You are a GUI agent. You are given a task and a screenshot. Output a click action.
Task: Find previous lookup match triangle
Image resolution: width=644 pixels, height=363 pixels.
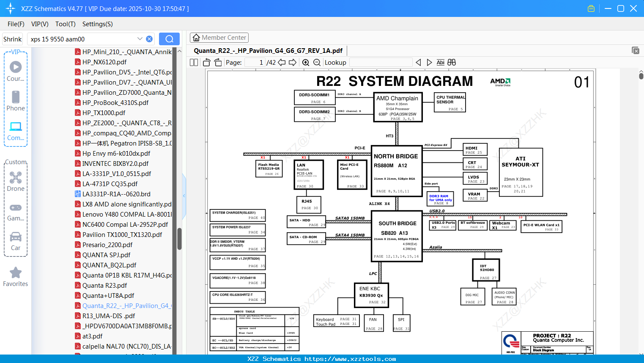tap(418, 63)
